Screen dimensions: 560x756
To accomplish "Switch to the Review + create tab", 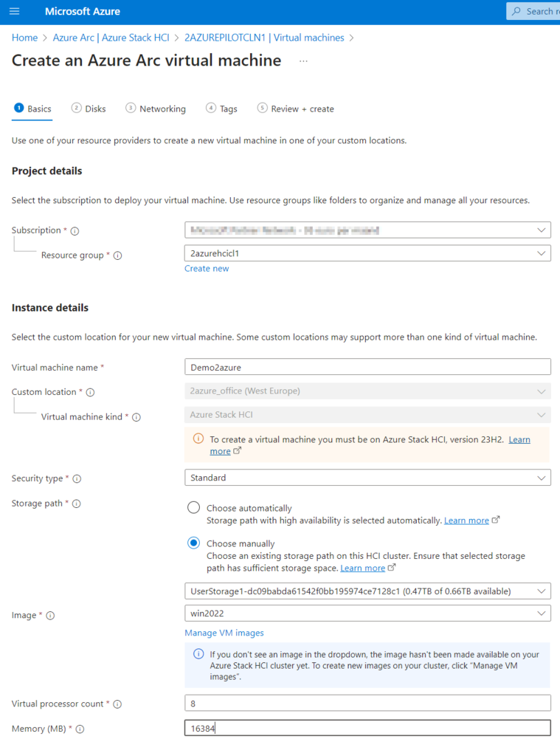I will point(295,109).
